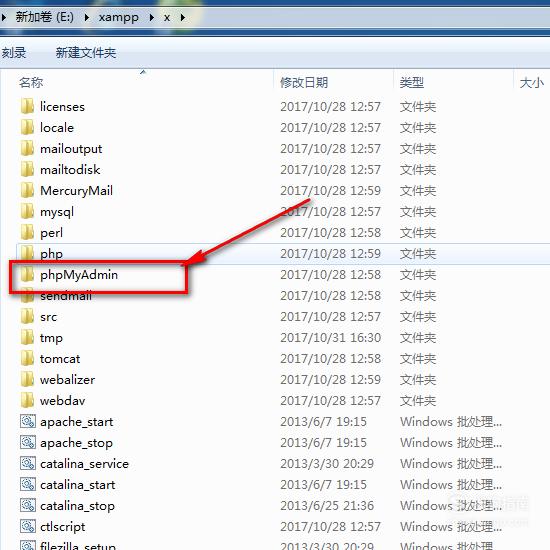
Task: Sort by the 修改日期 column header
Action: (304, 83)
